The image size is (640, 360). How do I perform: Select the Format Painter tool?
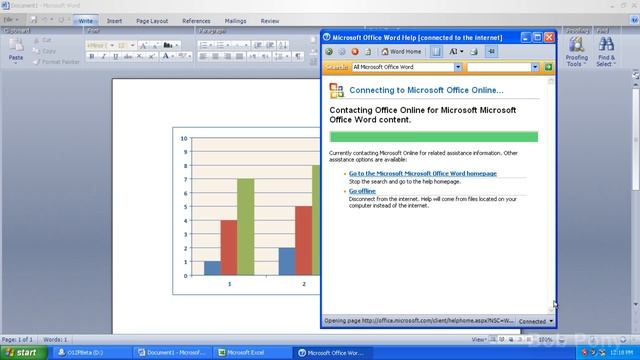tap(56, 62)
